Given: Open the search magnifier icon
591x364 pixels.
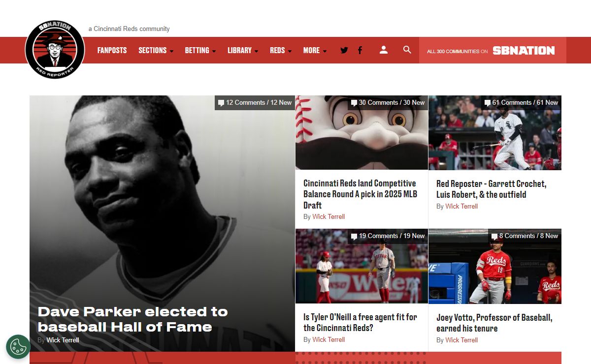Looking at the screenshot, I should click(x=407, y=50).
